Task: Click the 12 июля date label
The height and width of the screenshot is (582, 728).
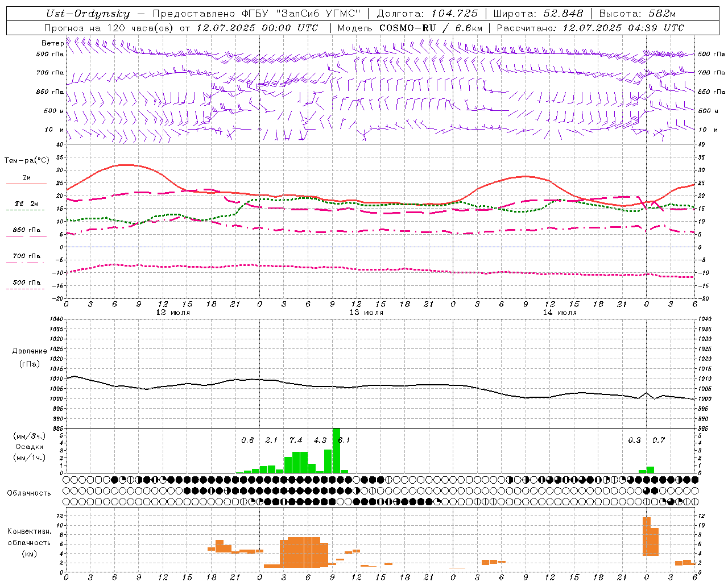Action: tap(173, 313)
